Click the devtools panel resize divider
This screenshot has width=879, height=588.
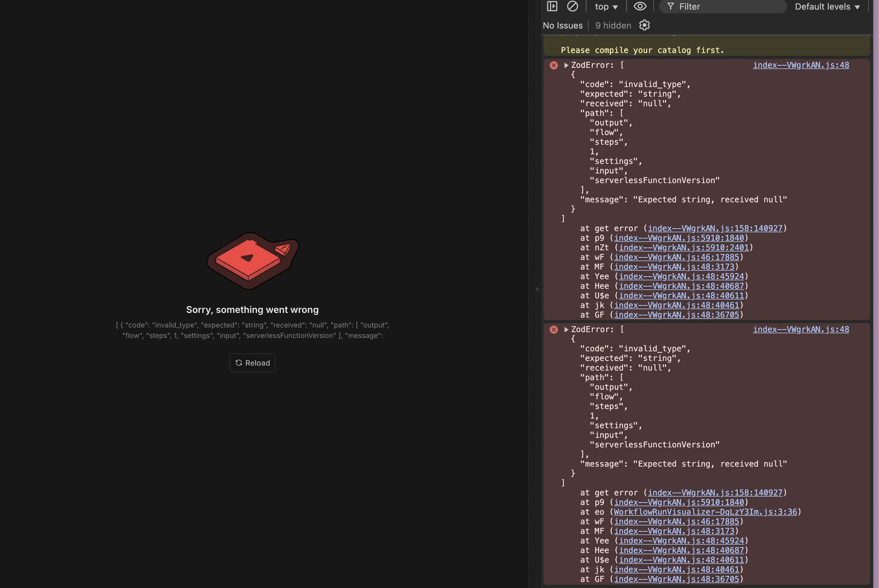[537, 289]
